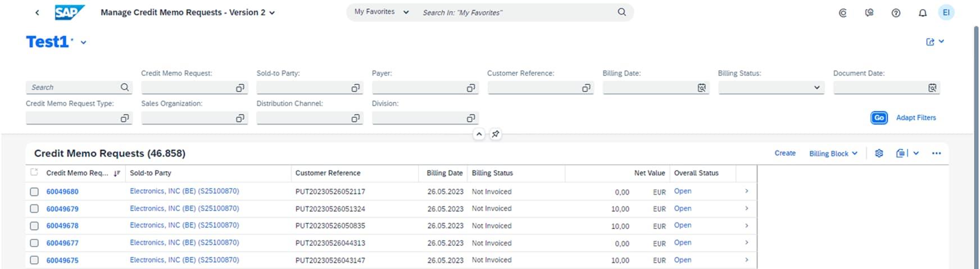This screenshot has width=980, height=269.
Task: Open Billing Date calendar picker
Action: click(701, 88)
